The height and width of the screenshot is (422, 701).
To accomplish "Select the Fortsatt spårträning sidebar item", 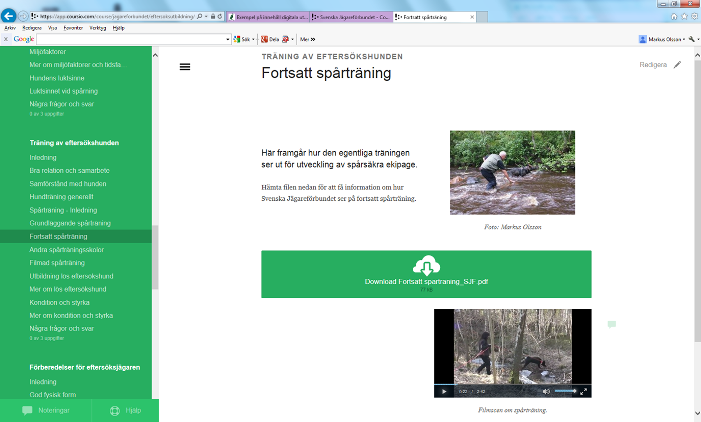I will point(76,236).
